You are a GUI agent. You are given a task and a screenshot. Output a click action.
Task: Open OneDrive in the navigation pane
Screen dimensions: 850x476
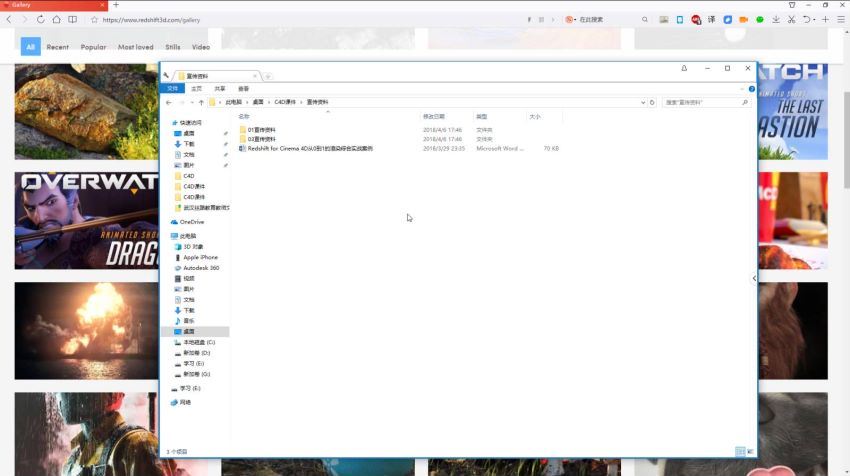[192, 222]
